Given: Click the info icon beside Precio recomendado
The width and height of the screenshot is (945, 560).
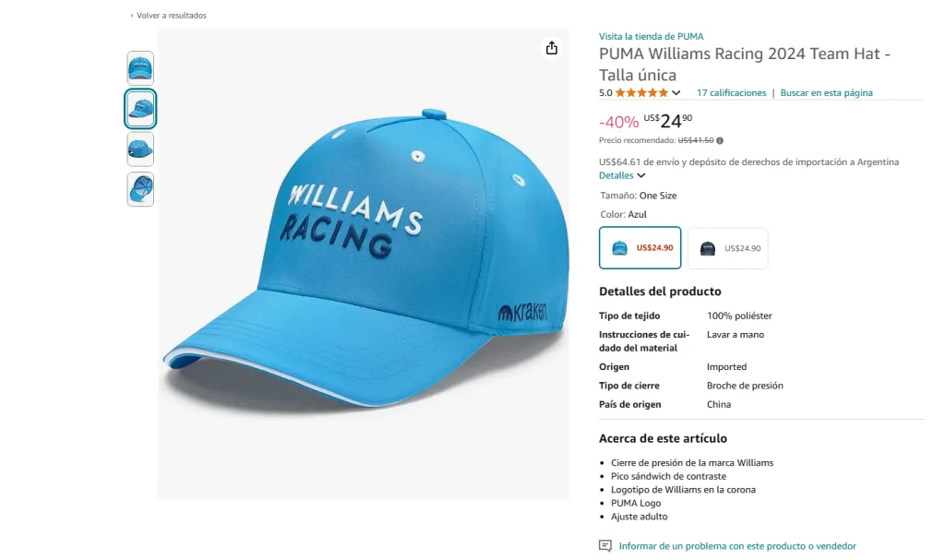Looking at the screenshot, I should pos(720,140).
